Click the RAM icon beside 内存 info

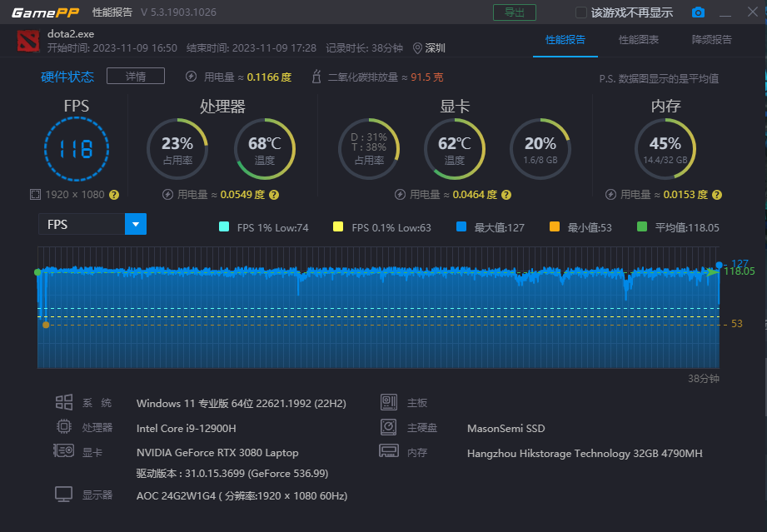coord(389,451)
